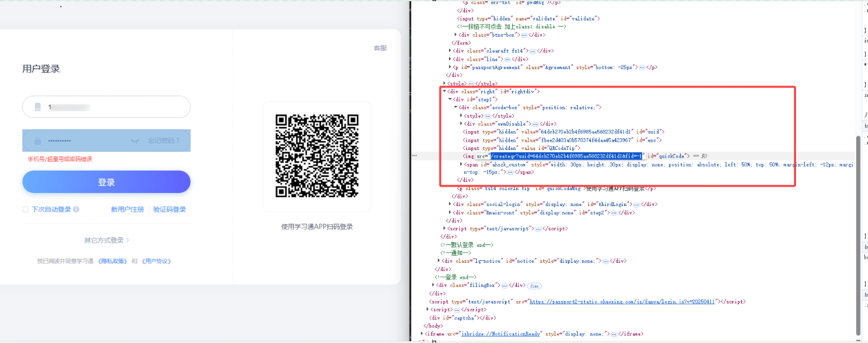This screenshot has height=343, width=868.
Task: Click the ⋯ marker left of the img element line
Action: click(x=414, y=155)
